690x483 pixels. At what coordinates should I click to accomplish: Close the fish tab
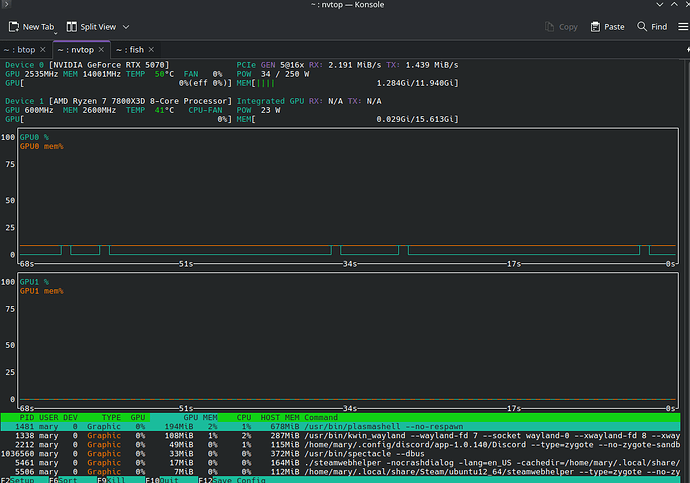pos(151,50)
